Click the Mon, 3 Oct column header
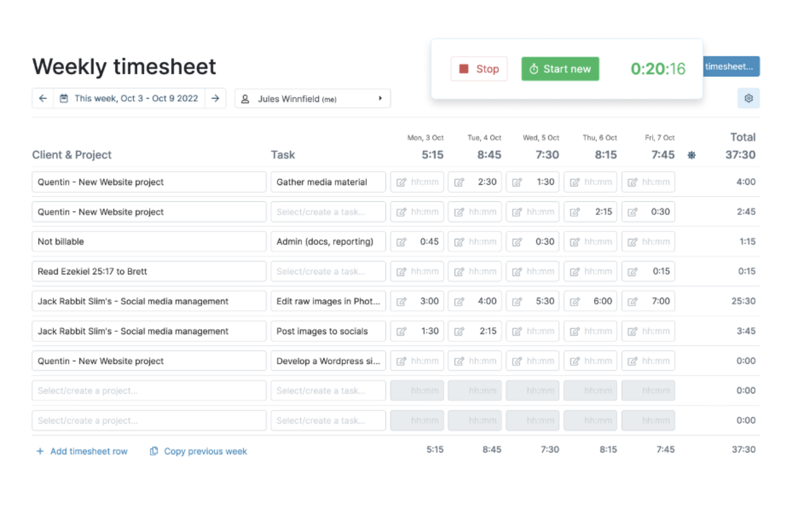 click(x=425, y=138)
